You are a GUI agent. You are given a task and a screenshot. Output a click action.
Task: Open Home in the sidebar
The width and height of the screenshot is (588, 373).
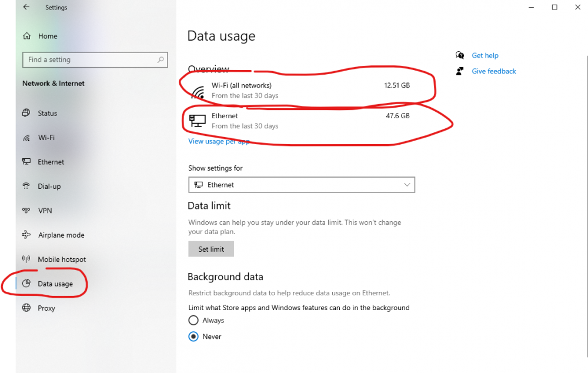click(48, 36)
